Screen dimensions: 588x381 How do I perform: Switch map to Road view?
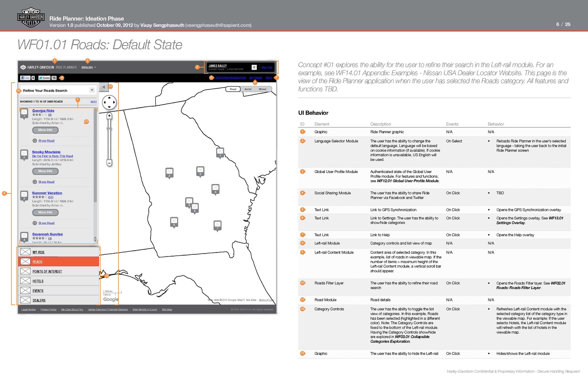[233, 89]
